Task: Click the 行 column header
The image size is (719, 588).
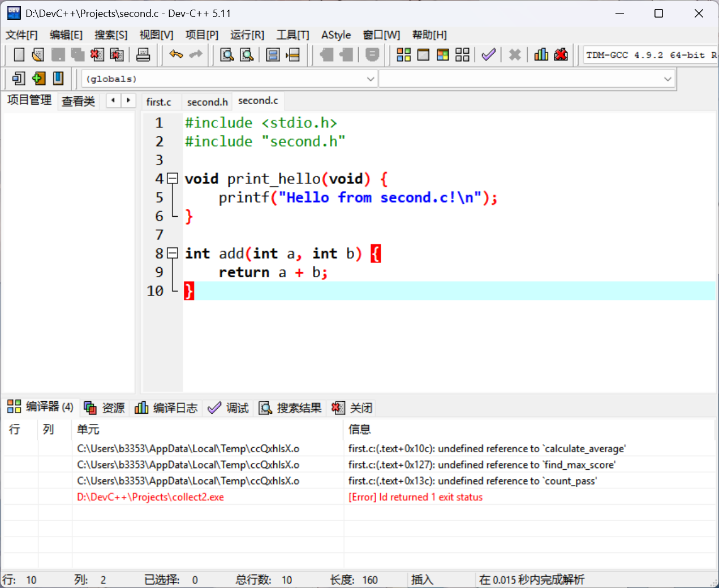Action: (21, 429)
